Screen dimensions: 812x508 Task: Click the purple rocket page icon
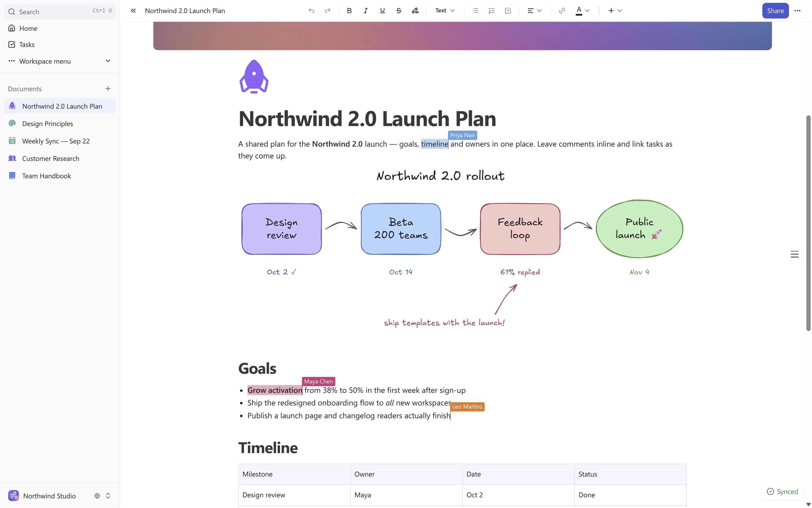254,77
